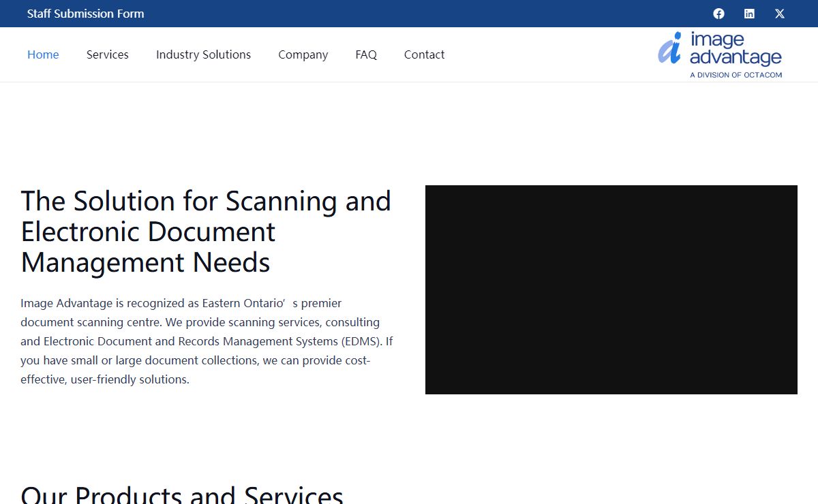Image resolution: width=818 pixels, height=504 pixels.
Task: Go to the Home menu item
Action: pyautogui.click(x=43, y=54)
